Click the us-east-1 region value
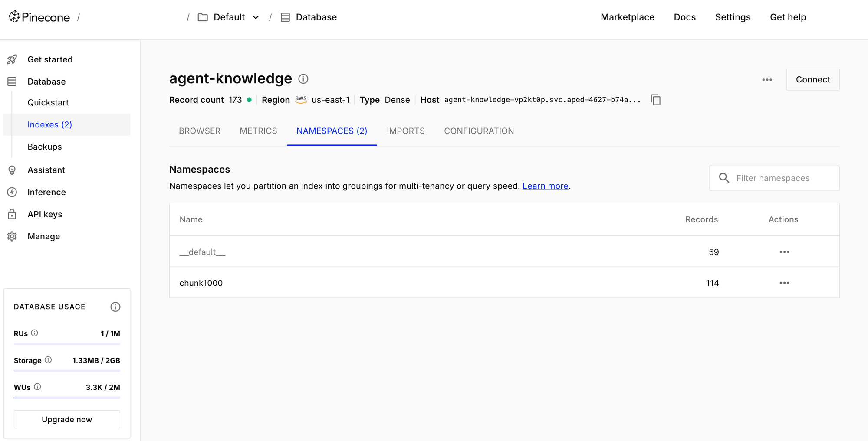Screen dimensions: 868x441 tap(331, 100)
